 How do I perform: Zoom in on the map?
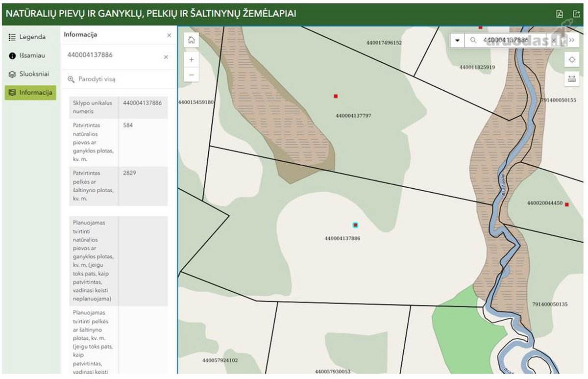pos(192,59)
